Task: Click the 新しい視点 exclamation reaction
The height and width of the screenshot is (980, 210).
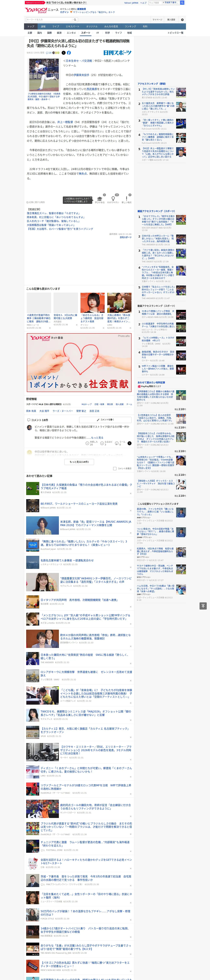Action: (x=127, y=199)
